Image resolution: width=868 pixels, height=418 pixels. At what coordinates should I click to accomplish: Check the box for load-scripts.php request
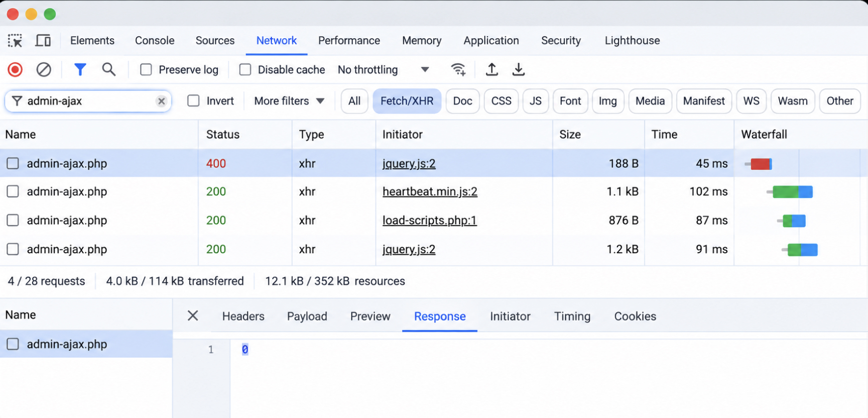(x=13, y=220)
